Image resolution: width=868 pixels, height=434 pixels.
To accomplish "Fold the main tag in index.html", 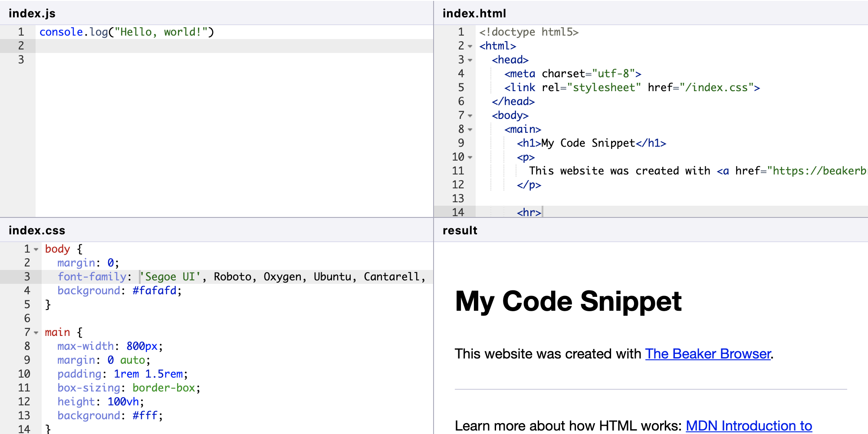I will point(470,130).
